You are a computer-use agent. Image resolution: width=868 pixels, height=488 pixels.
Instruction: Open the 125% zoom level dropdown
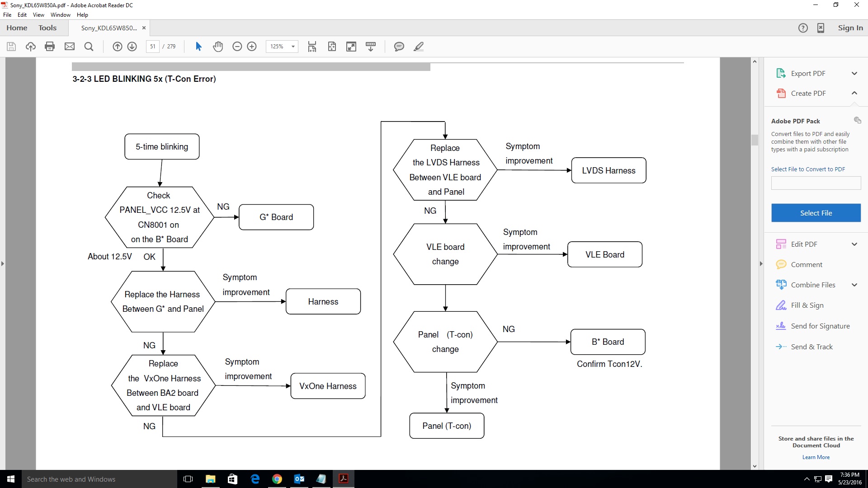point(293,47)
